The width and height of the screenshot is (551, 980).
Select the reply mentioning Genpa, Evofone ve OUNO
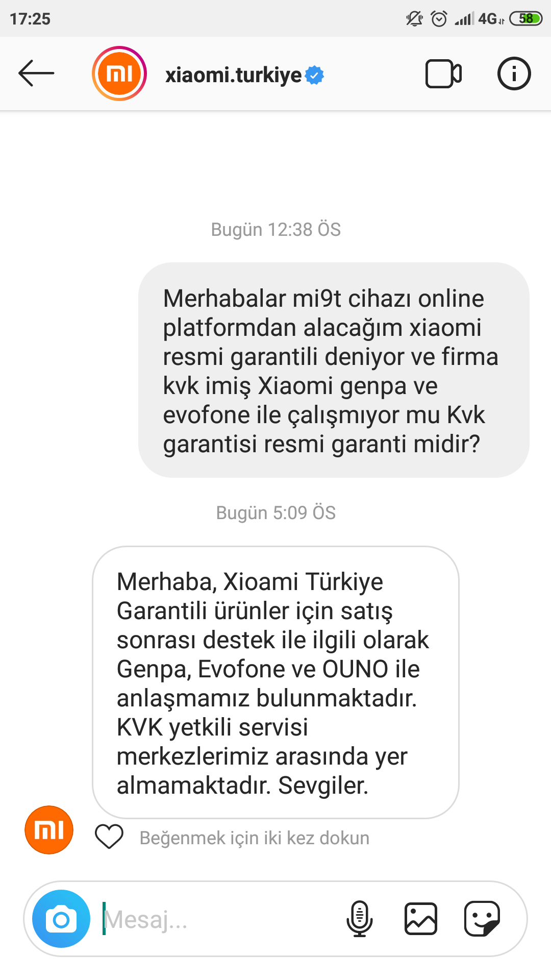pos(275,682)
